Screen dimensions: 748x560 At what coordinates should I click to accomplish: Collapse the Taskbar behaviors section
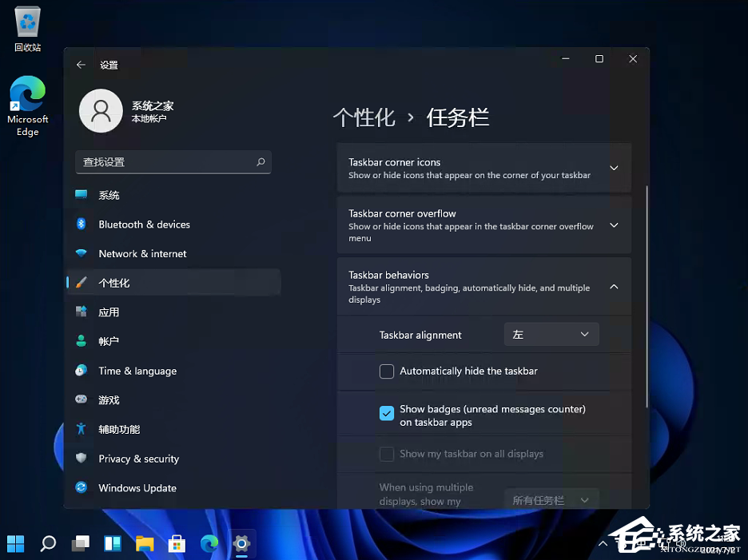click(x=614, y=286)
